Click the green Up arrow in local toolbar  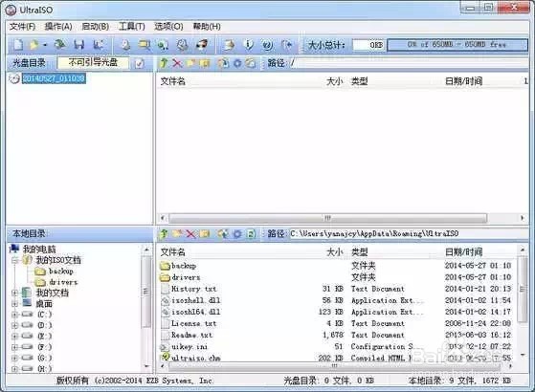click(x=164, y=233)
